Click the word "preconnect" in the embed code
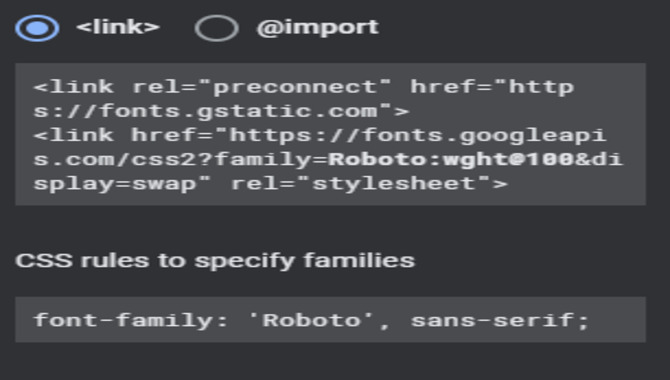 point(295,87)
